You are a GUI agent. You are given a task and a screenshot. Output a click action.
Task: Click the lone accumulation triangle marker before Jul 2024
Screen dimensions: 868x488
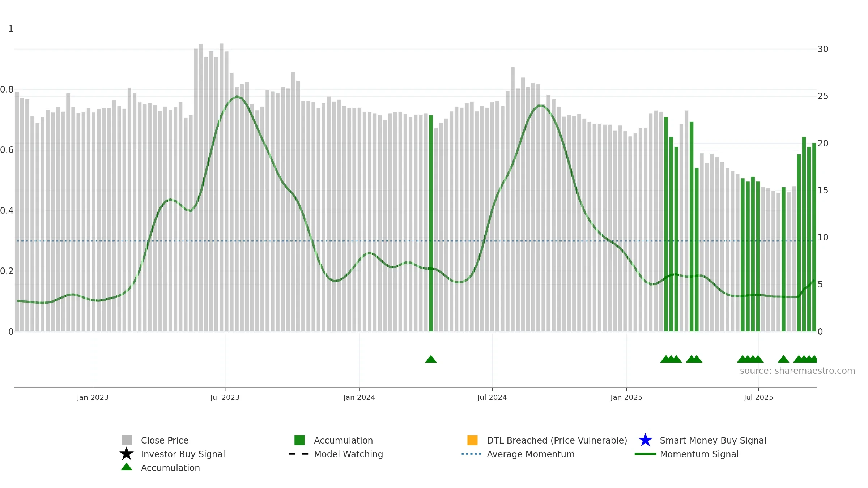point(431,359)
